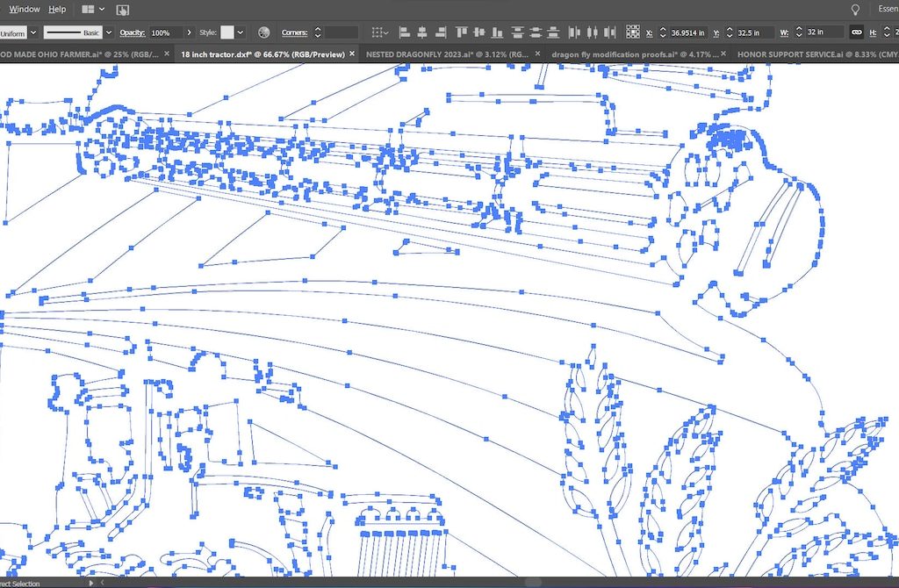Open the Uniform width profile dropdown
The height and width of the screenshot is (588, 899).
[x=33, y=32]
